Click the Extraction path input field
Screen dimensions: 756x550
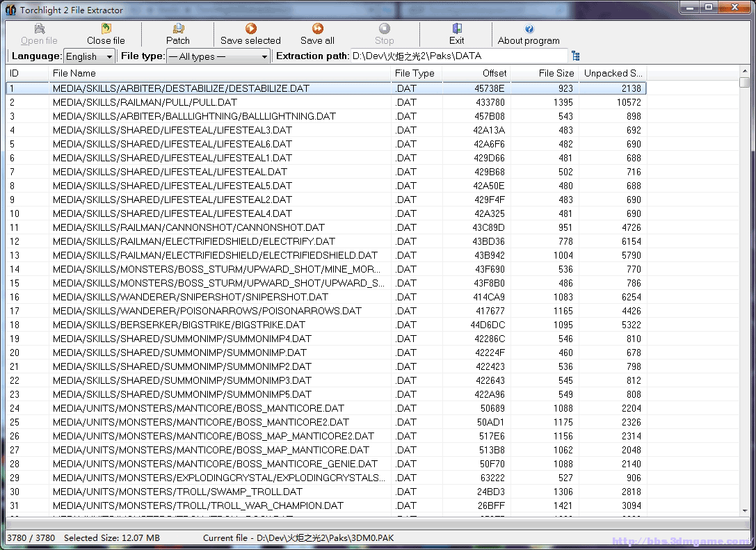458,56
